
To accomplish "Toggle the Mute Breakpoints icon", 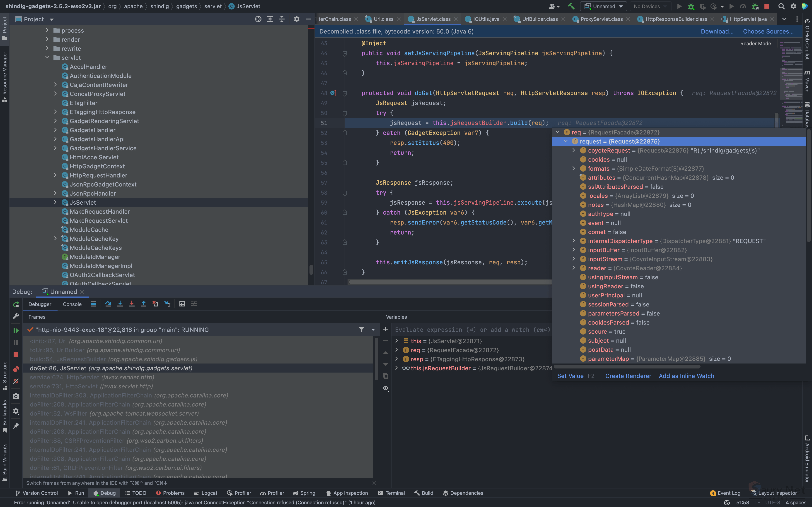I will coord(16,381).
